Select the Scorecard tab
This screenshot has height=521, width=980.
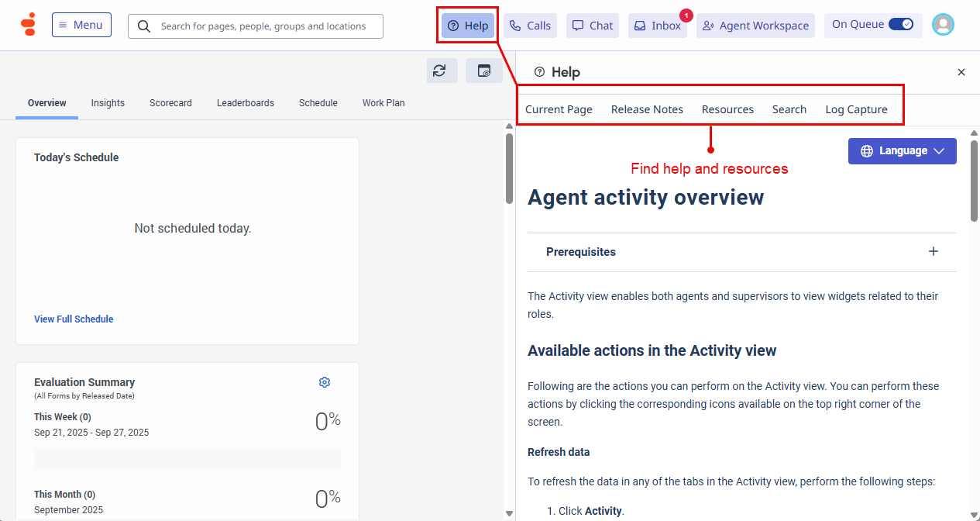(x=170, y=102)
